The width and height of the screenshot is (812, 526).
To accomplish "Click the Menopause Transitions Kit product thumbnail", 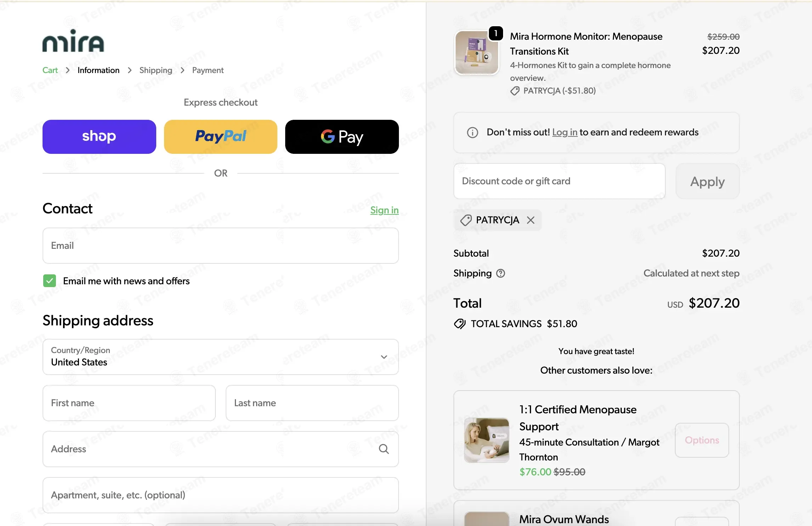I will [477, 52].
